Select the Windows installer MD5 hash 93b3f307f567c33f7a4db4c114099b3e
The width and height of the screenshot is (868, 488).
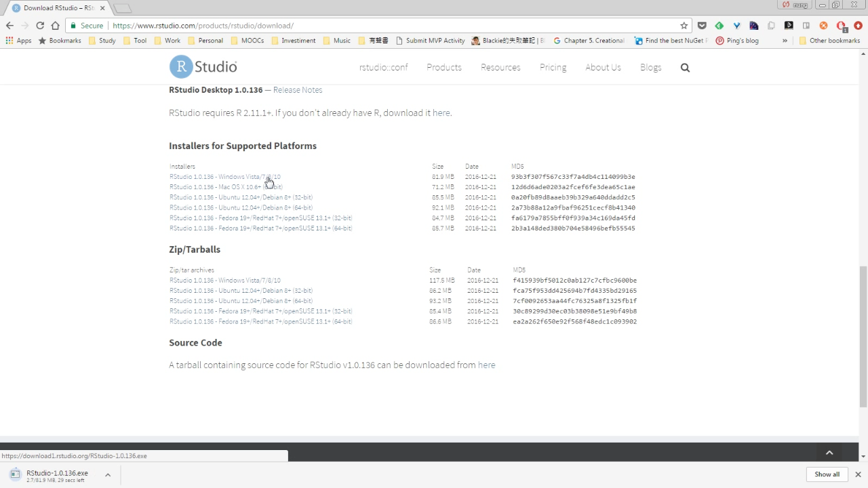[x=573, y=177]
